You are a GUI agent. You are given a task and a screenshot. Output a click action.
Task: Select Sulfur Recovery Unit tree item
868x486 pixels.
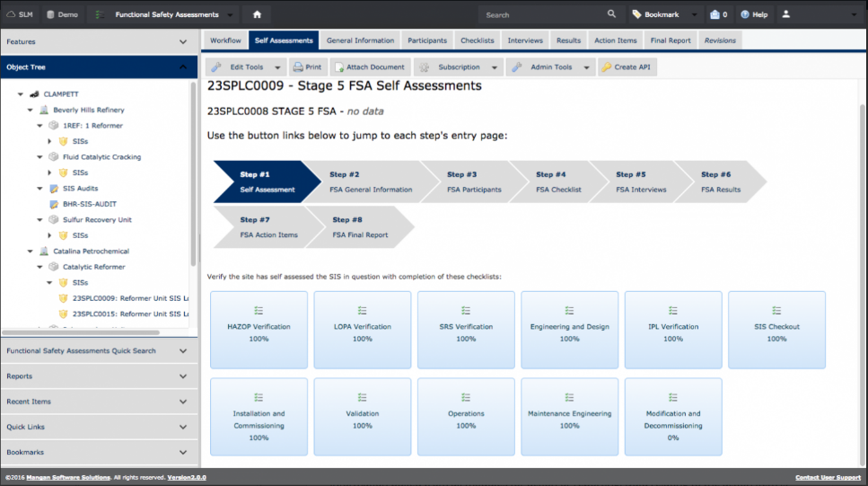[97, 219]
